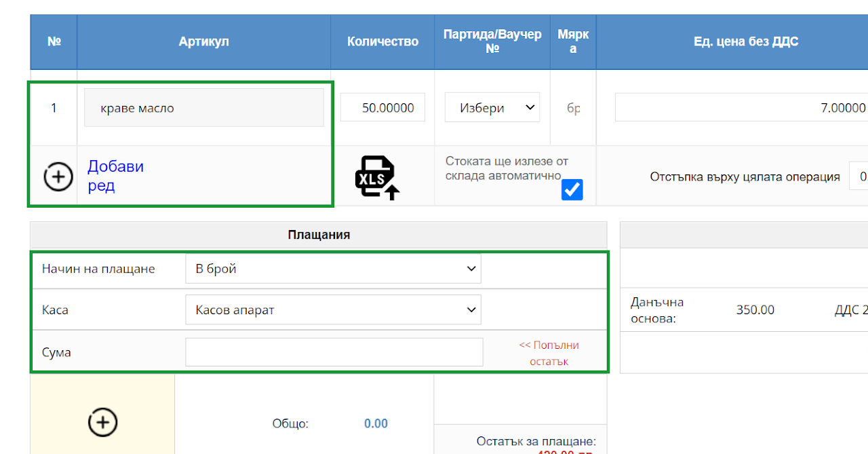Screen dimensions: 868x454
Task: Click the row number 1 cell
Action: click(x=54, y=107)
